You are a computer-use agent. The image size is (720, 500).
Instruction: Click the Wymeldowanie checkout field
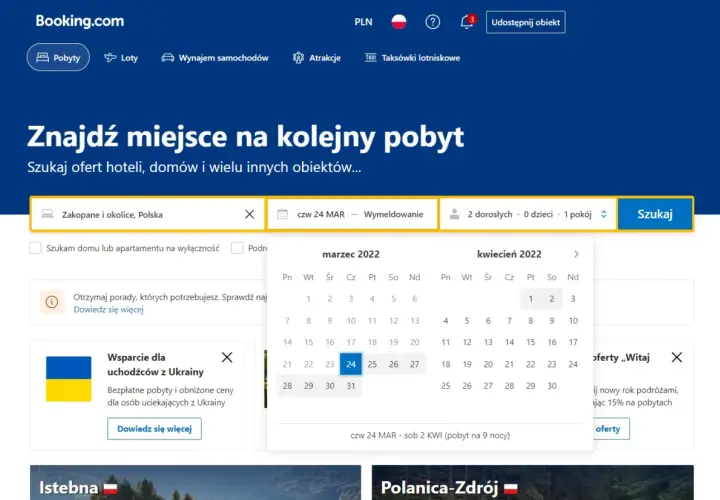point(394,214)
